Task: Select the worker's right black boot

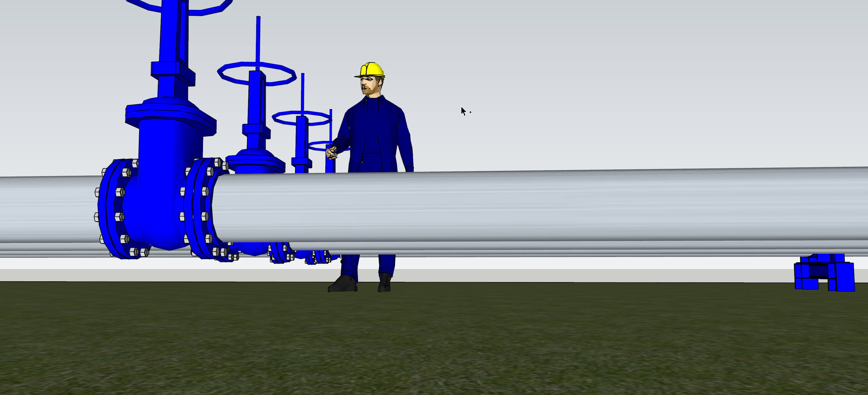Action: pyautogui.click(x=384, y=283)
